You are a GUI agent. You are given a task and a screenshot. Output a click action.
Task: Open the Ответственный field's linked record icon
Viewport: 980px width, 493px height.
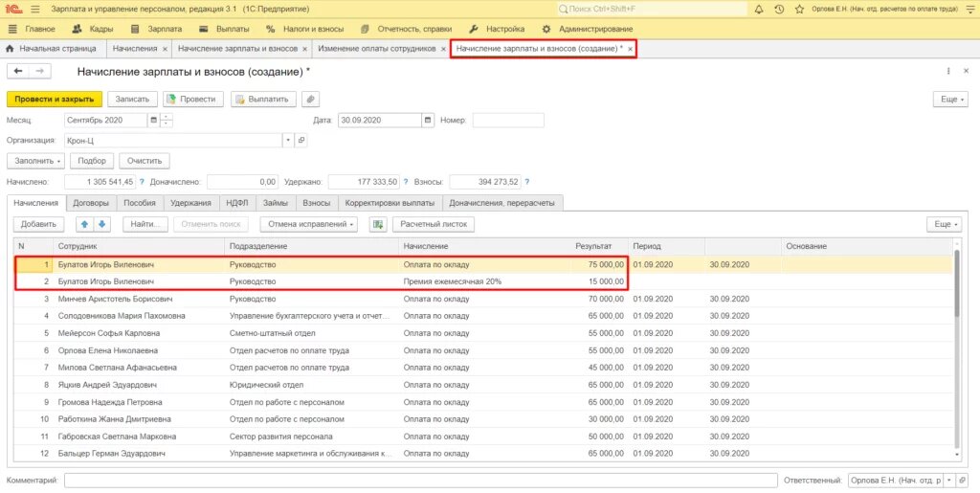point(962,480)
